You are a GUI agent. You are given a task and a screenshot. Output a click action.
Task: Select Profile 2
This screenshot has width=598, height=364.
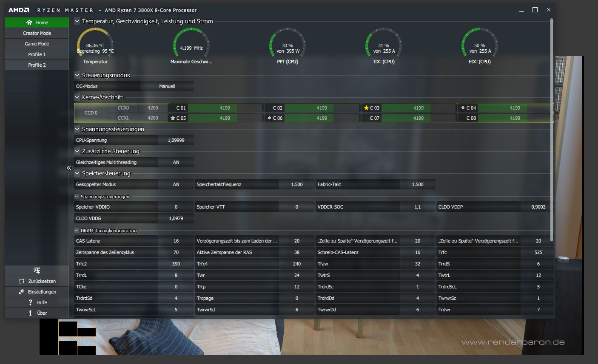coord(37,65)
